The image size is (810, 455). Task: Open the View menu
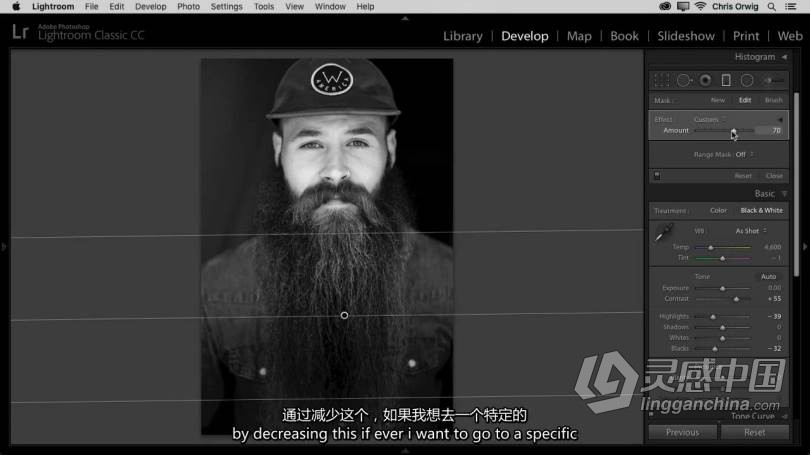click(x=294, y=7)
